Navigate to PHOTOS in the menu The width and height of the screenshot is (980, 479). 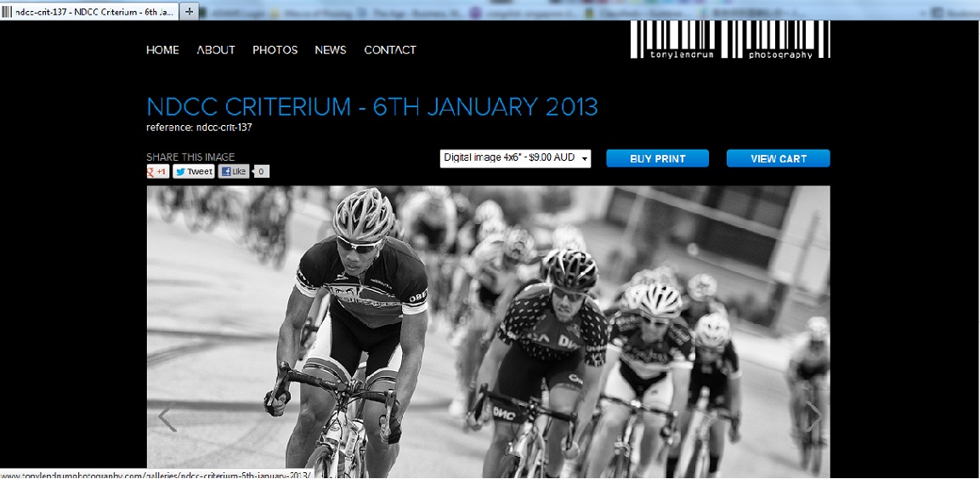click(275, 50)
